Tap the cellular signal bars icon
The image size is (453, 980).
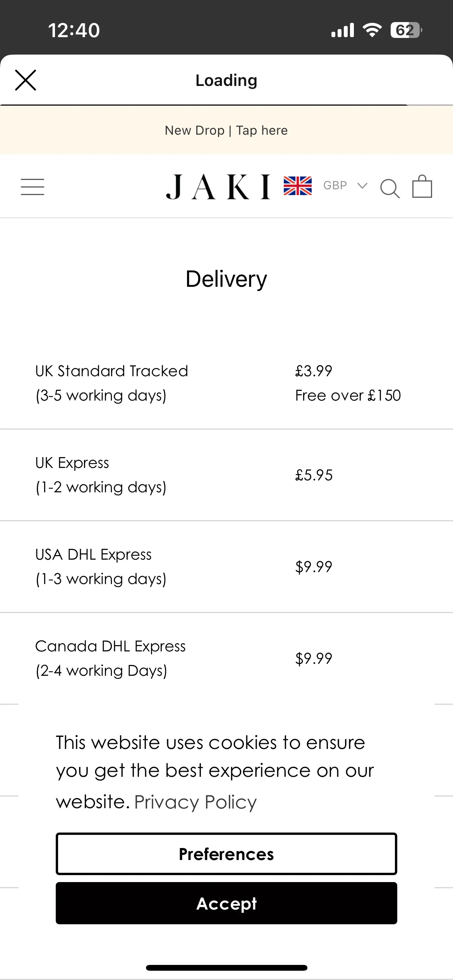(x=343, y=30)
